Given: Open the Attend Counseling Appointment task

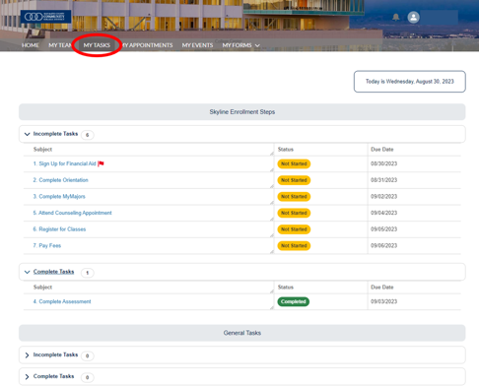Looking at the screenshot, I should (x=72, y=213).
